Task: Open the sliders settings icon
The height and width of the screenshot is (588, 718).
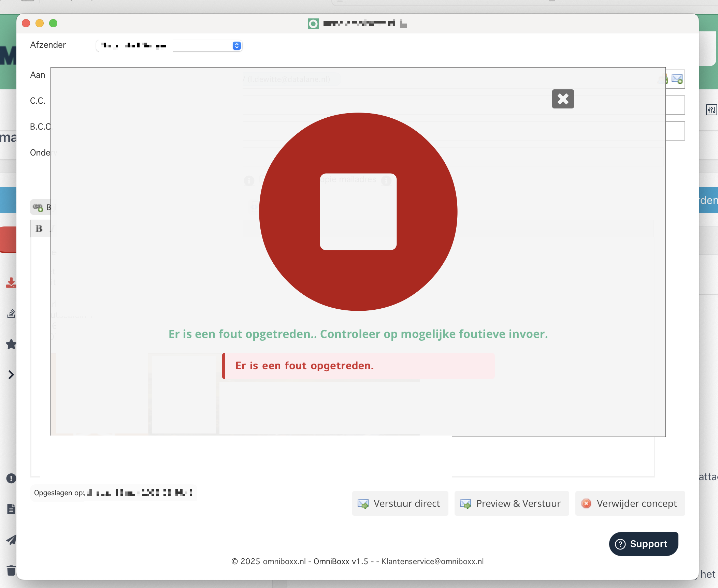Action: click(711, 110)
